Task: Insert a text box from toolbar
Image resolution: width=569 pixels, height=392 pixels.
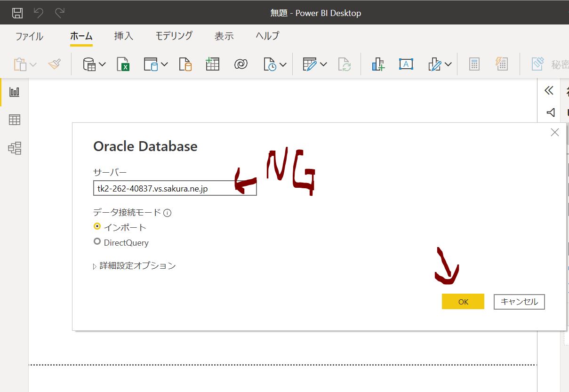Action: coord(406,64)
